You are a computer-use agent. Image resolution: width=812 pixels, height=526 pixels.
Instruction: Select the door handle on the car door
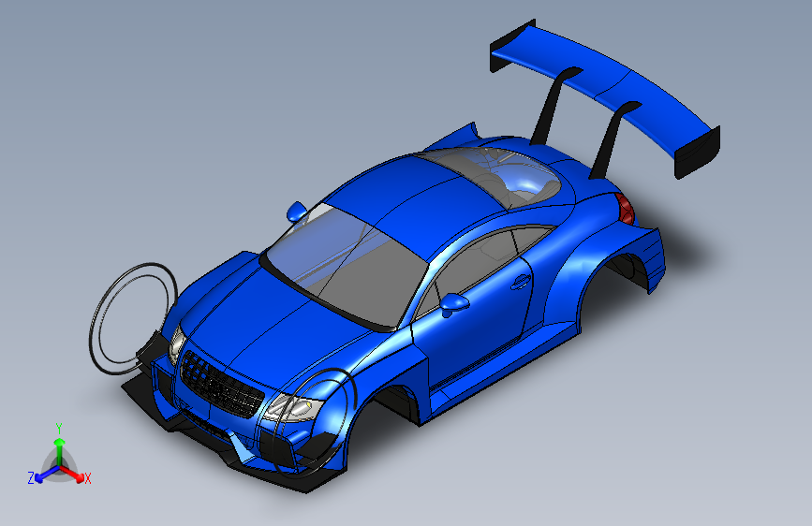(521, 282)
